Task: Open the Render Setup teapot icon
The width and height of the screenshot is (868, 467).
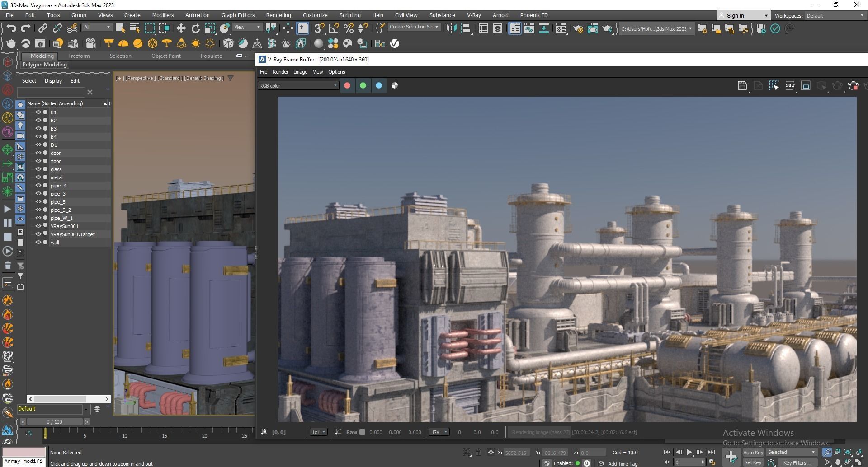Action: pyautogui.click(x=578, y=28)
